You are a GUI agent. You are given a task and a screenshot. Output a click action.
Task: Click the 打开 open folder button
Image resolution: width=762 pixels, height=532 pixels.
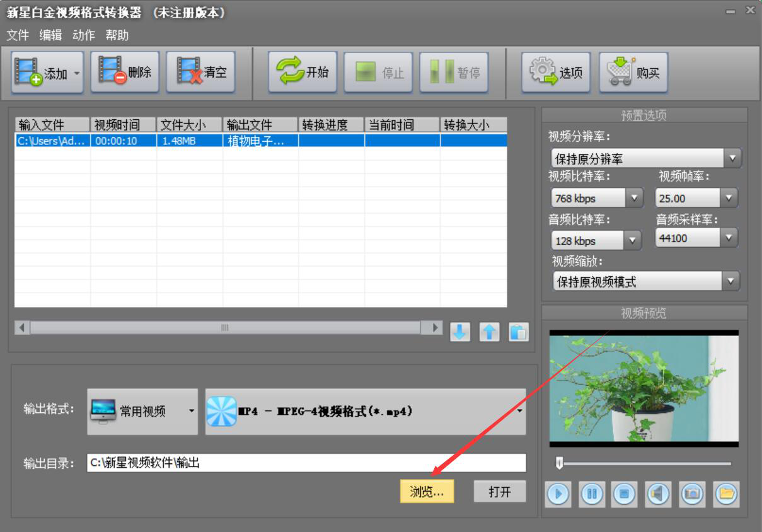tap(500, 492)
